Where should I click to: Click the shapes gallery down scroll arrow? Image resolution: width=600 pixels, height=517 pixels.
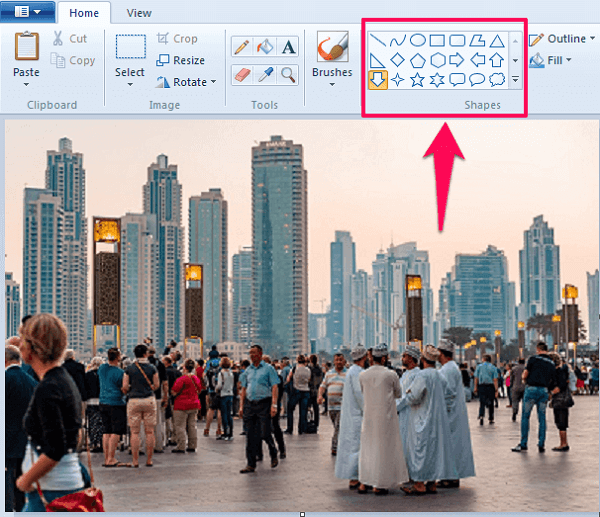[515, 60]
